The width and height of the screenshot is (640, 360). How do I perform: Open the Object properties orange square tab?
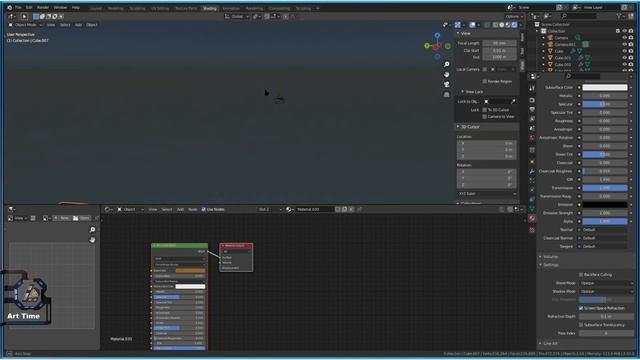[532, 162]
